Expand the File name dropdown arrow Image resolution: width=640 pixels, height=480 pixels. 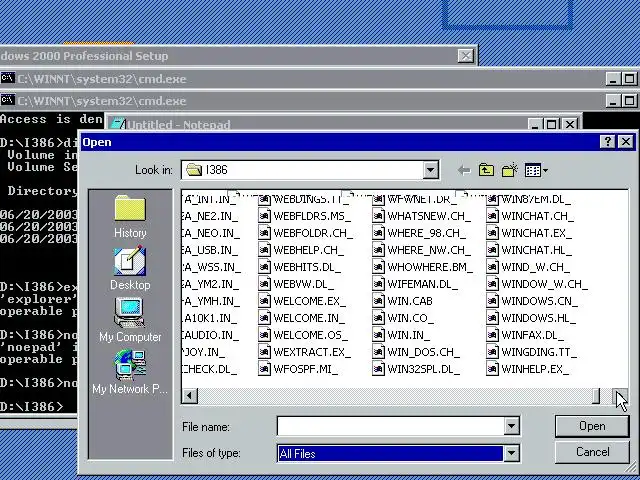[511, 426]
